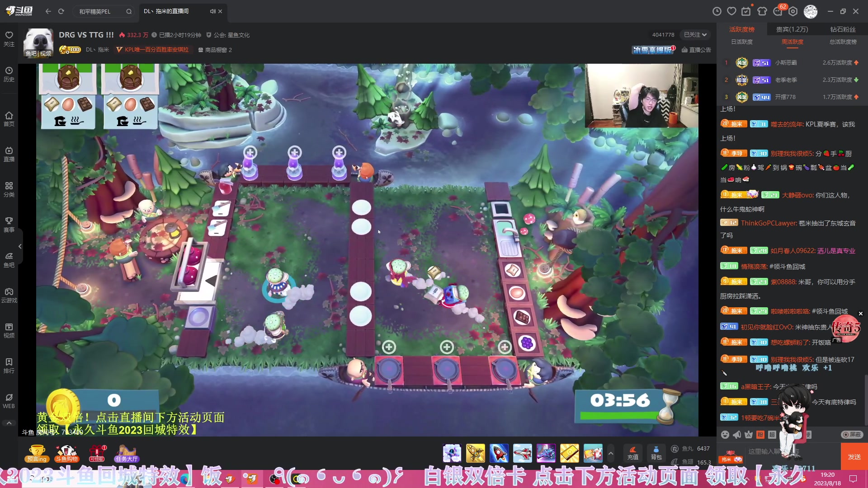Switch to 贵宾(1.2万) tab
The height and width of the screenshot is (488, 868).
click(792, 29)
